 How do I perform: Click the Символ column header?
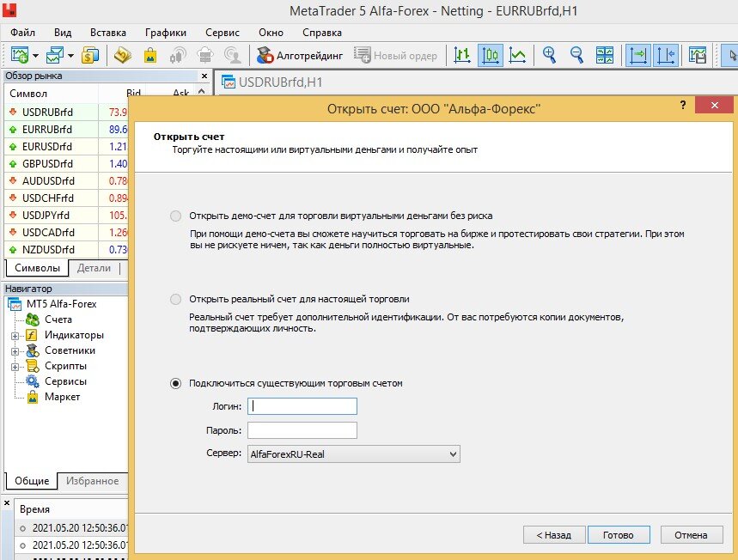tap(51, 93)
